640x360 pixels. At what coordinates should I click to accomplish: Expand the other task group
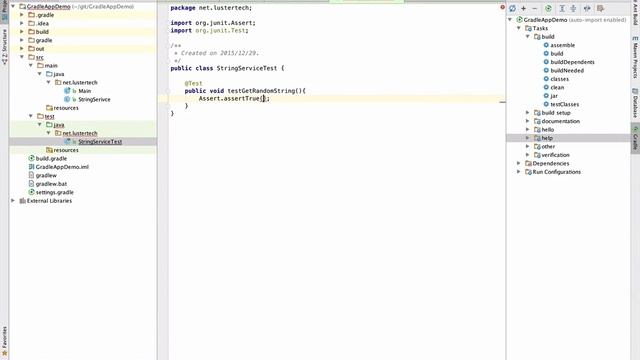pos(528,147)
